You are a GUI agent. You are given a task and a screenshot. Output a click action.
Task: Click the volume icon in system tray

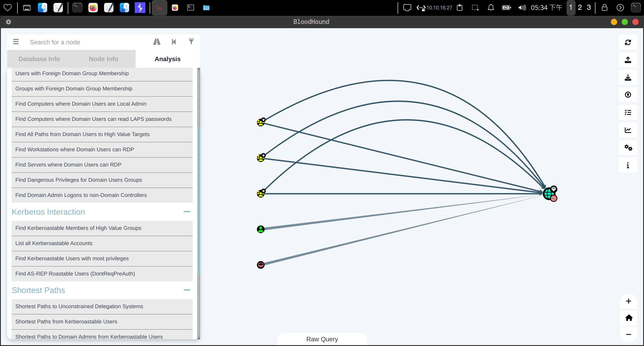pos(522,8)
